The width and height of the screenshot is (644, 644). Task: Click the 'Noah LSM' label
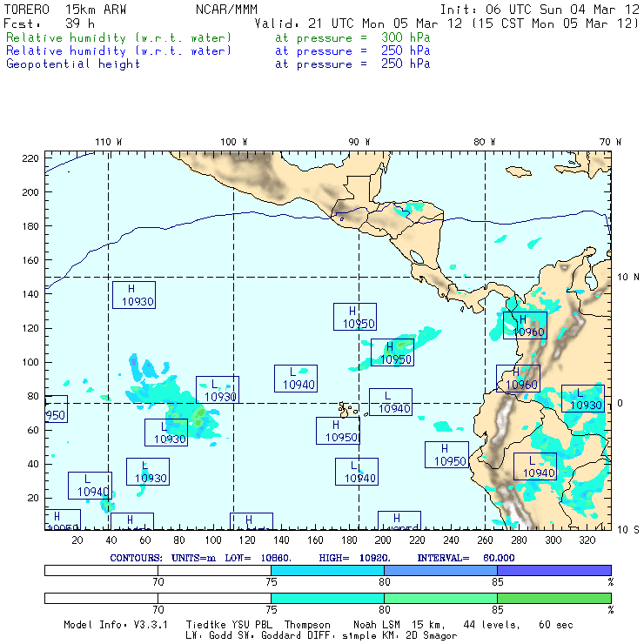[x=376, y=625]
